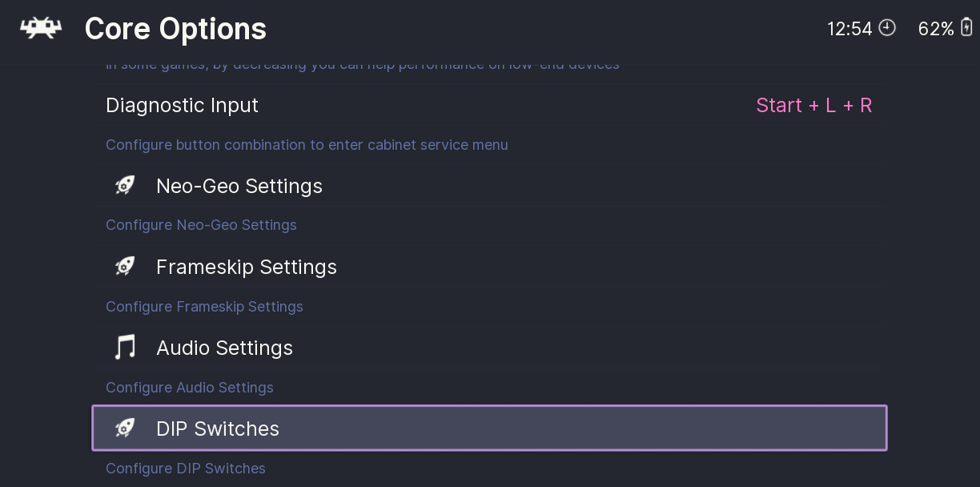Click the Configure Neo-Geo Settings description
980x487 pixels.
point(201,225)
